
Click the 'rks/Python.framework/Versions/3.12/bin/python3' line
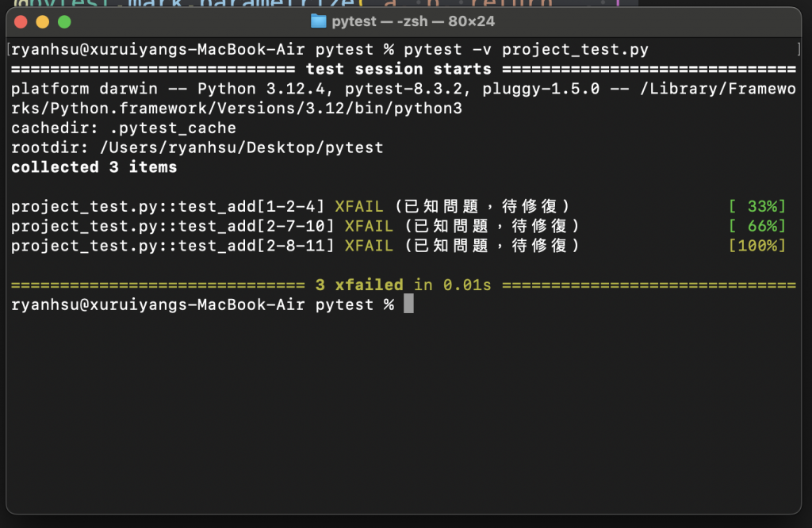coord(236,108)
